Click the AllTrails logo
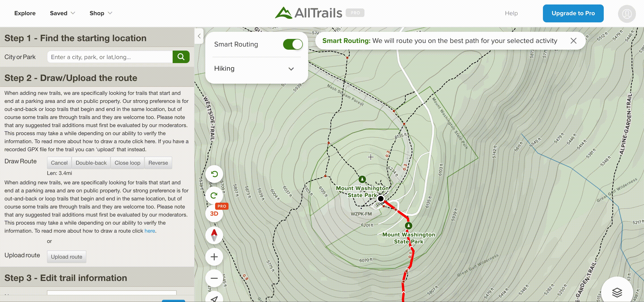The height and width of the screenshot is (302, 644). point(309,13)
